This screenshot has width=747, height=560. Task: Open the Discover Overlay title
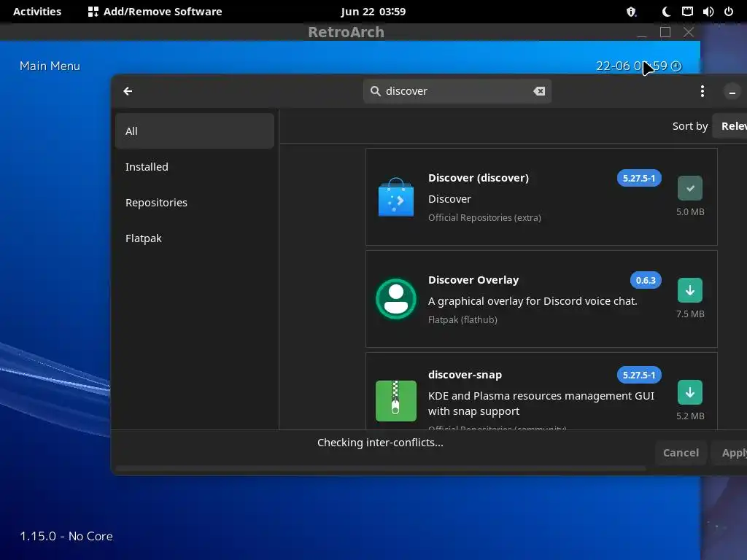pyautogui.click(x=473, y=280)
